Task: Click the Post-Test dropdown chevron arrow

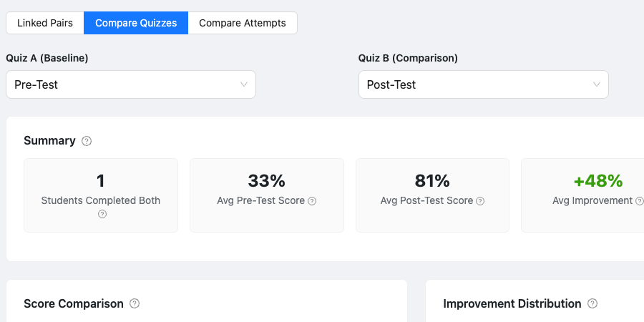Action: (597, 84)
